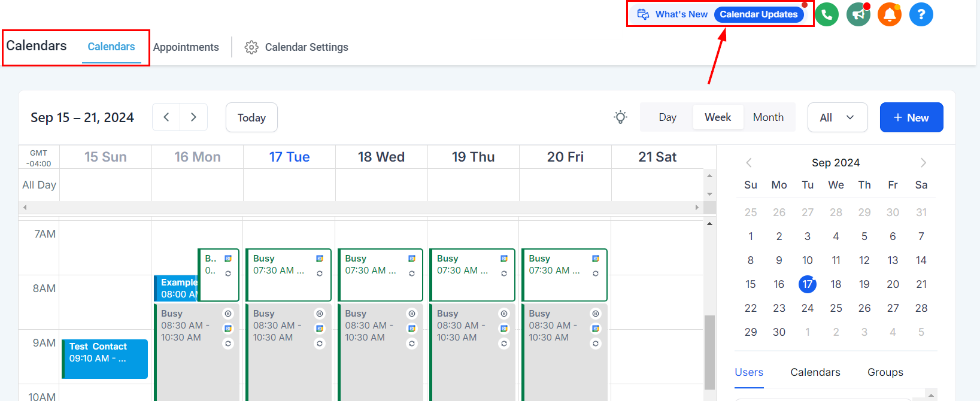Viewport: 980px width, 401px height.
Task: Click the all-day row horizontal scrollbar
Action: [x=360, y=207]
